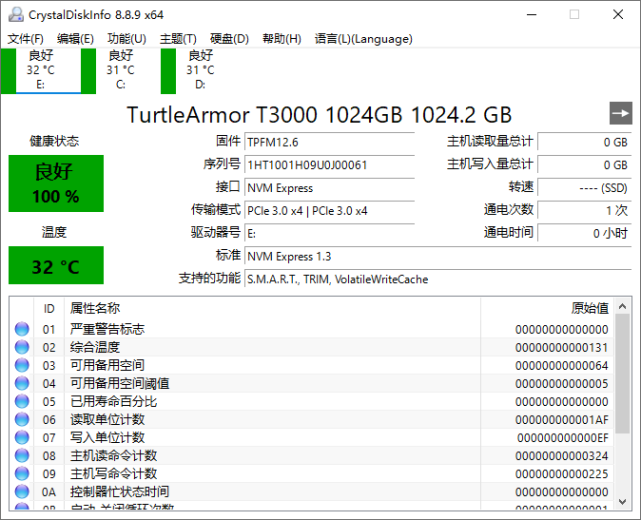Viewport: 641px width, 520px height.
Task: Click status orb for attribute 06 读取单位计数
Action: pyautogui.click(x=22, y=419)
